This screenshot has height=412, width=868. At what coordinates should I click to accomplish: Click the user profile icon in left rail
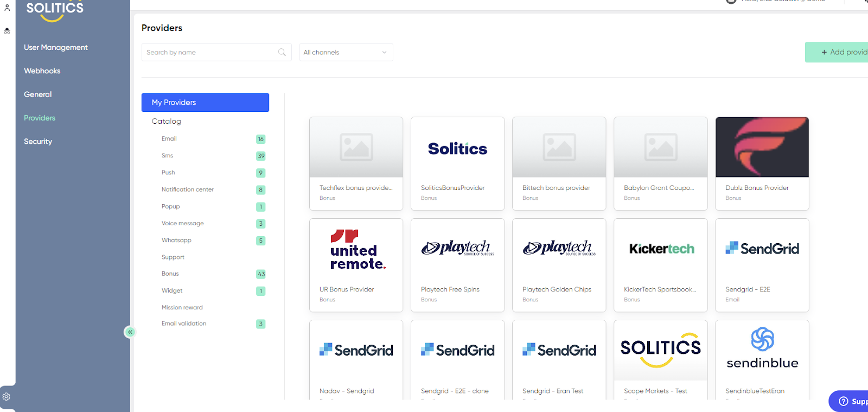coord(7,8)
